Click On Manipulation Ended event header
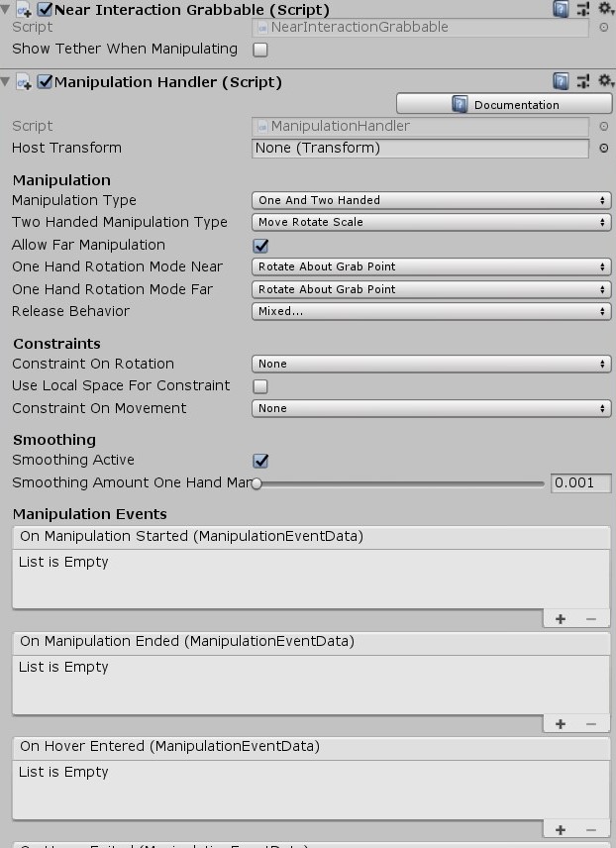Screen dimensions: 616x848 (x=311, y=641)
